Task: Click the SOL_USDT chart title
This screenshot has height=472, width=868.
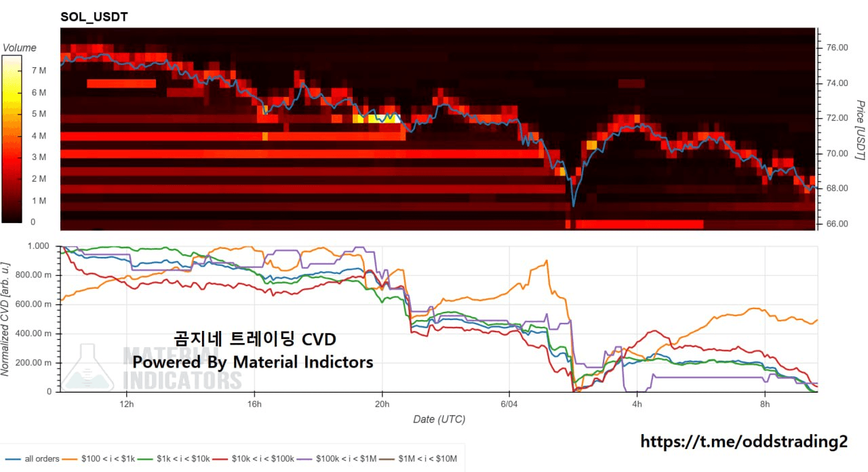Action: pos(94,17)
